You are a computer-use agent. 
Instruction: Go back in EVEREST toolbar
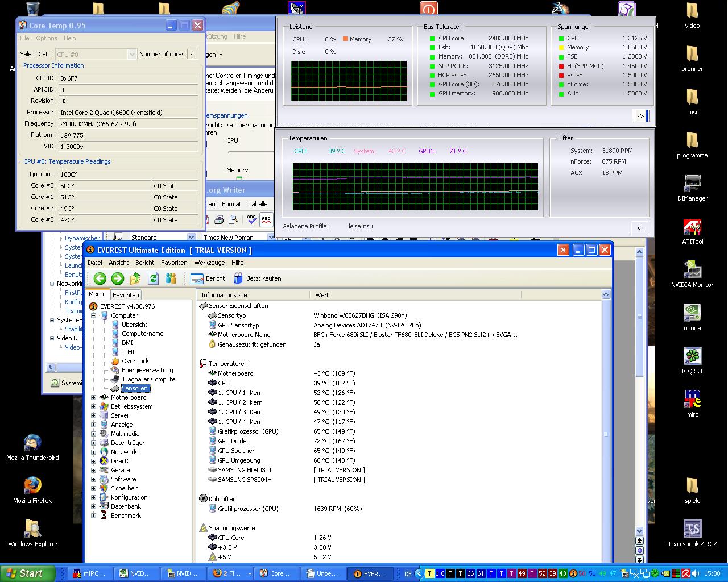[x=100, y=278]
